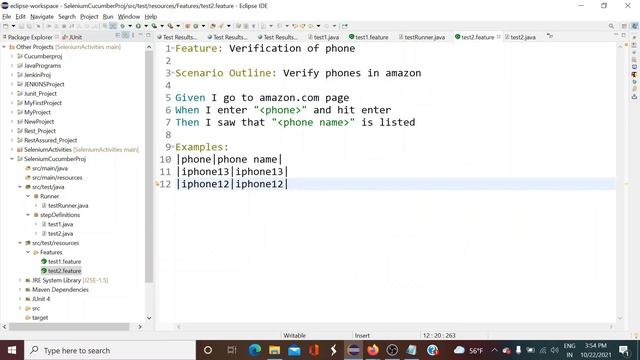Collapse the Runner package
Image resolution: width=640 pixels, height=360 pixels.
[x=28, y=196]
